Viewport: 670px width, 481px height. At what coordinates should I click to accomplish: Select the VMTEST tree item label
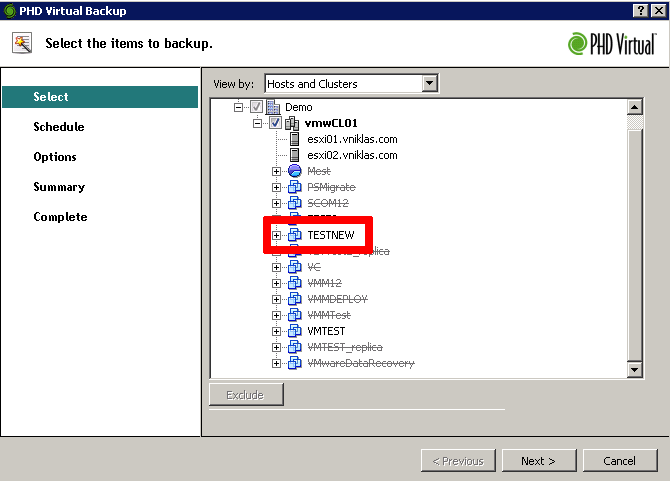[326, 331]
